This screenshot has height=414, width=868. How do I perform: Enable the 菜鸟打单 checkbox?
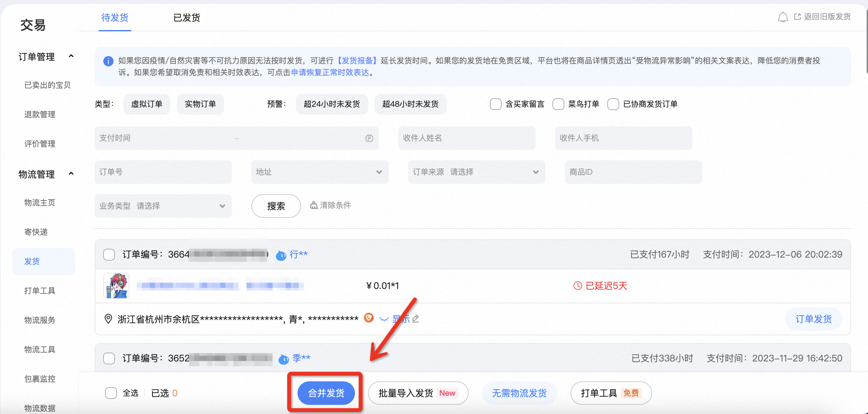pyautogui.click(x=558, y=104)
